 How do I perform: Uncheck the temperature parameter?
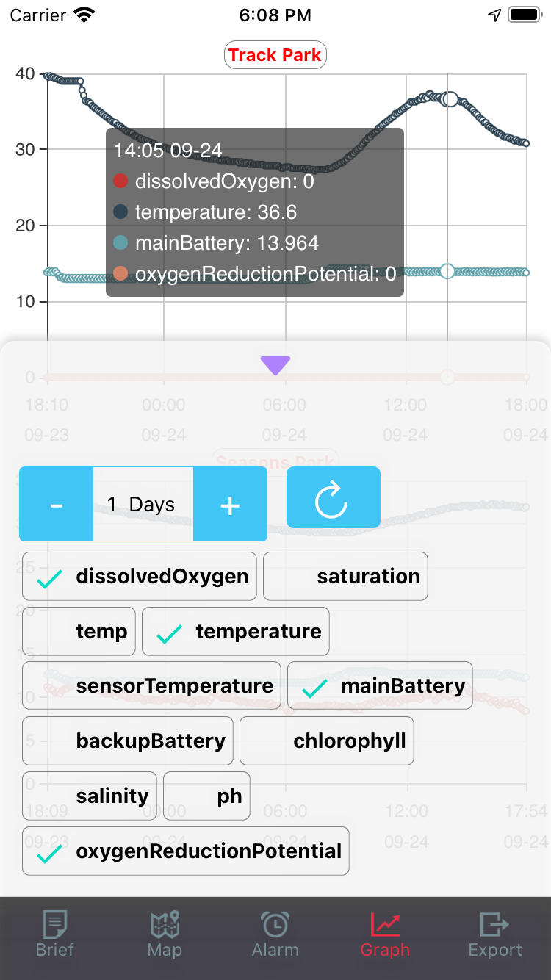tap(236, 632)
